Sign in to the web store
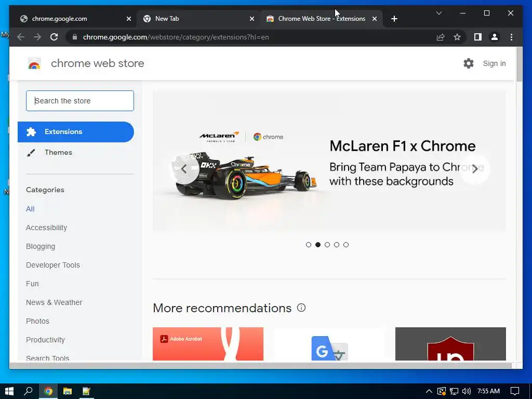Viewport: 532px width, 399px height. coord(495,63)
